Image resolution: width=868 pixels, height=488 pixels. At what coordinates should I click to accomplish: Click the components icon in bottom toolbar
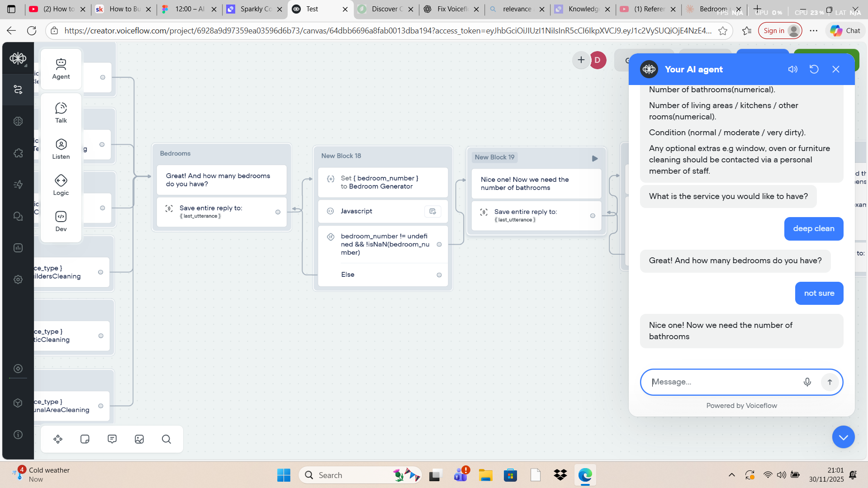[x=58, y=439]
